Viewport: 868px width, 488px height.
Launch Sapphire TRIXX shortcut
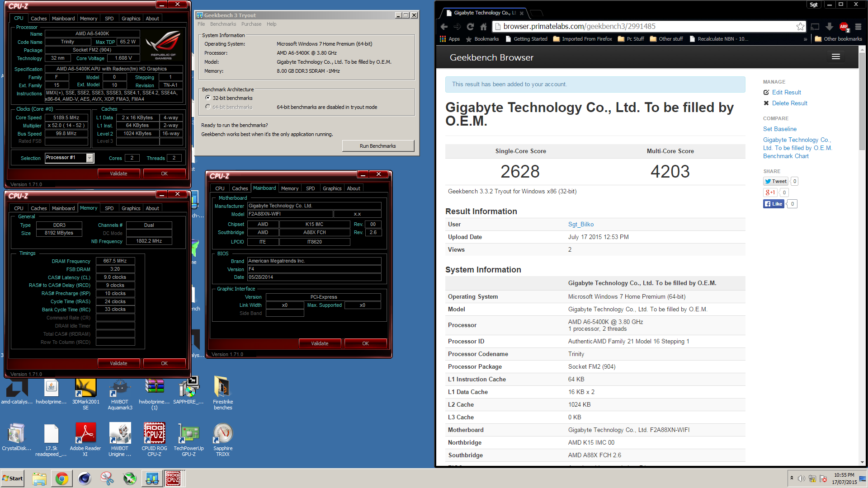(223, 440)
